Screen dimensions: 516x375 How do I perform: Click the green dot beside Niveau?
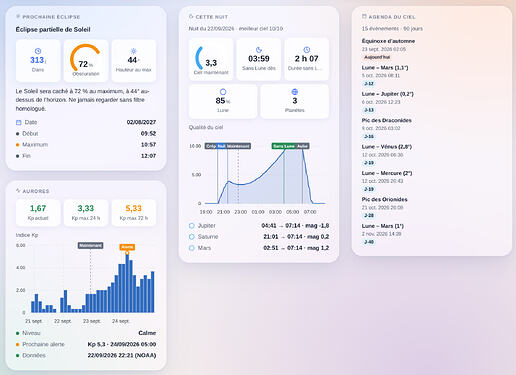tap(17, 333)
